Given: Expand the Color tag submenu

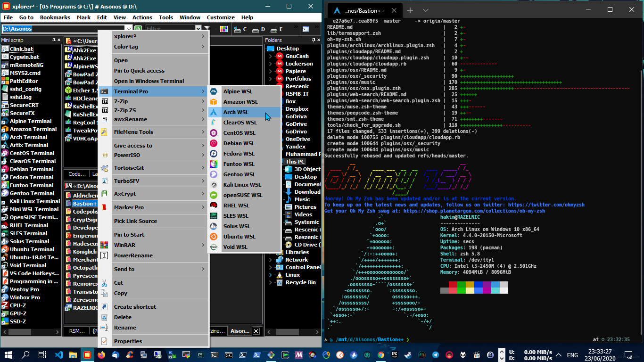Looking at the screenshot, I should tap(203, 47).
